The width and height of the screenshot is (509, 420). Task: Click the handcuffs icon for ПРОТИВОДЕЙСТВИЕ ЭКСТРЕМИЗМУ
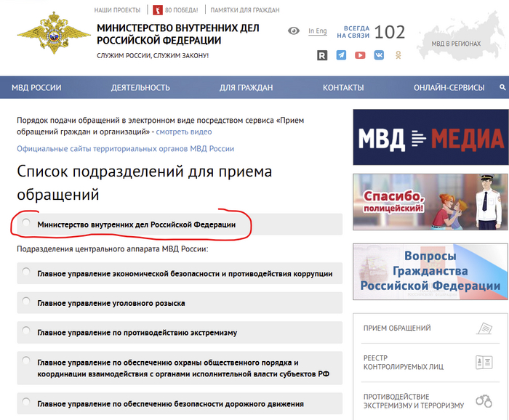click(484, 401)
